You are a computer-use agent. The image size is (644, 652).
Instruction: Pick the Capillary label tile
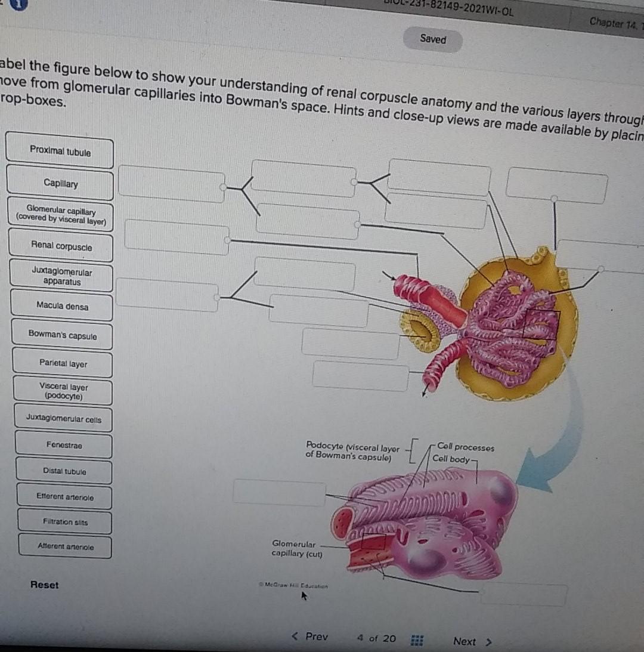tap(60, 183)
